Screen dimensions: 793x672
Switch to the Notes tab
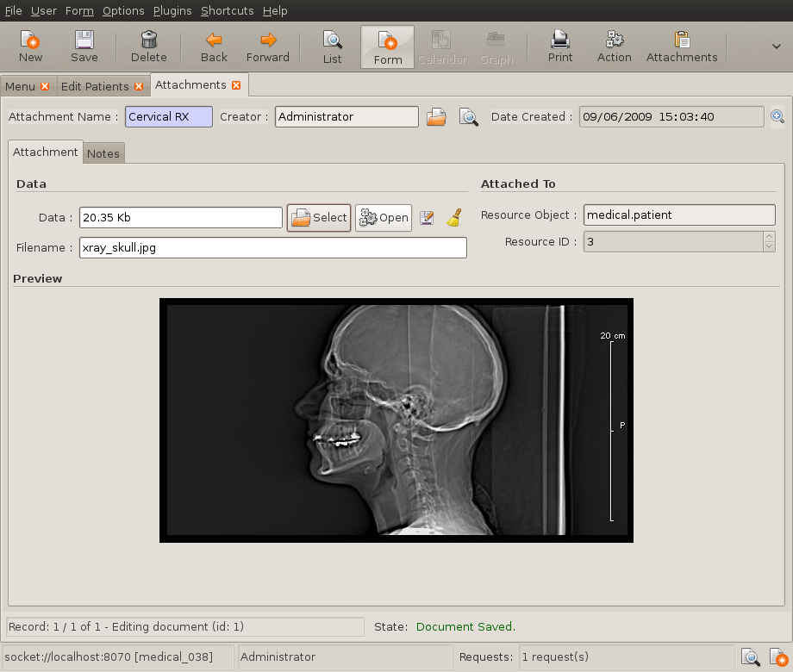coord(103,153)
